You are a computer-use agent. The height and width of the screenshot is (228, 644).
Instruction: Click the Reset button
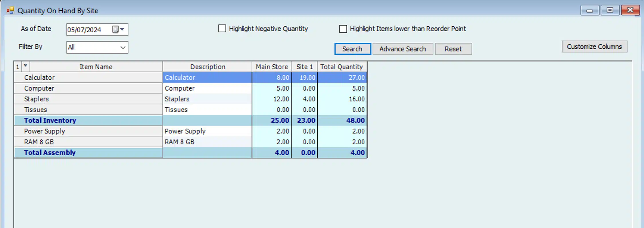453,49
